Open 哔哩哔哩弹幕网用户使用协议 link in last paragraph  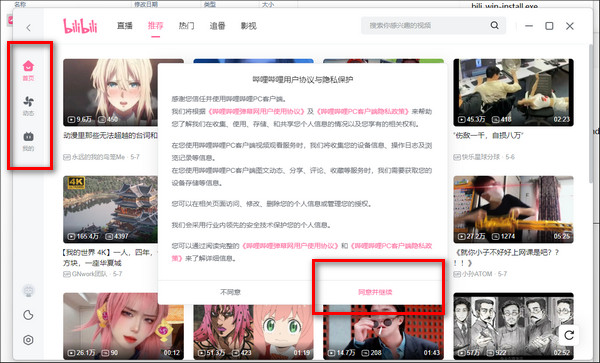click(290, 246)
